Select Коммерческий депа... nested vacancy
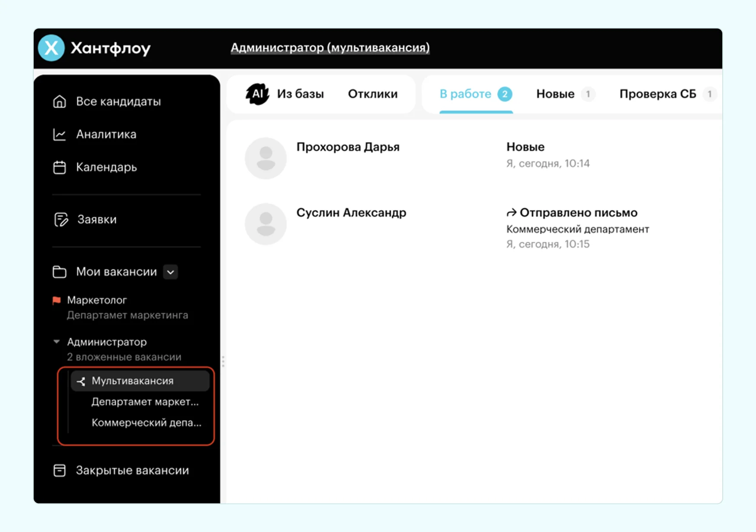 146,422
